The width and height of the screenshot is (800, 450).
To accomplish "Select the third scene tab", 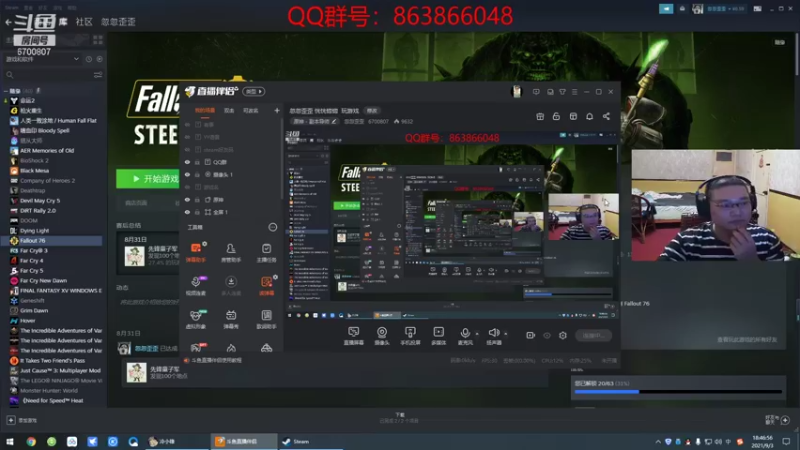I will coord(250,110).
